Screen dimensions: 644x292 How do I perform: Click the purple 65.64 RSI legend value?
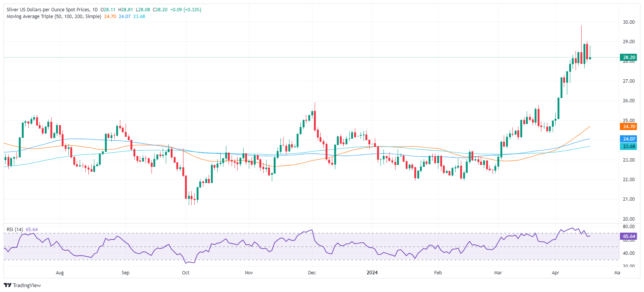[32, 230]
